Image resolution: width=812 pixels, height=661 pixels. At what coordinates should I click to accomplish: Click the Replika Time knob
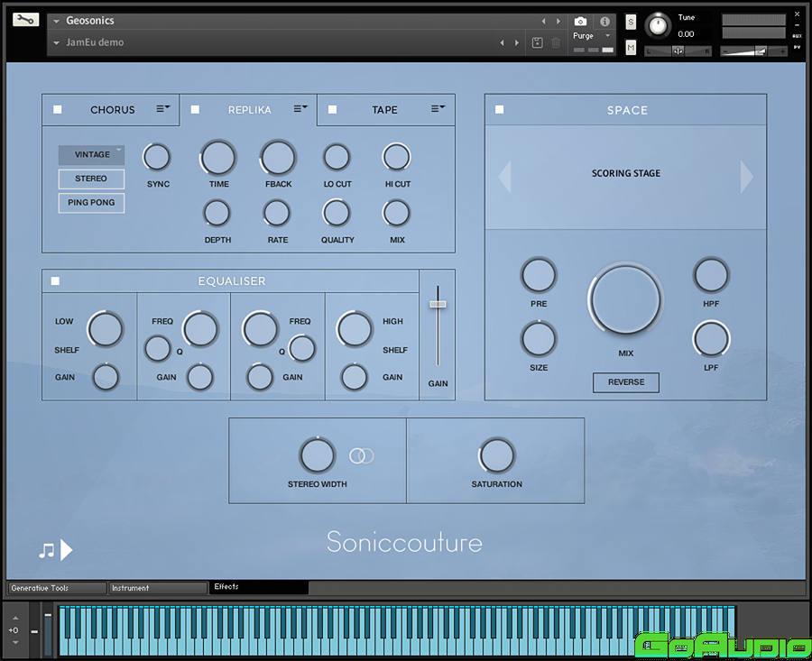218,158
